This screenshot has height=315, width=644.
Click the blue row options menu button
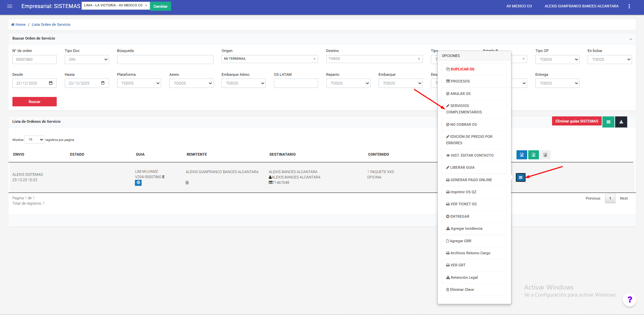tap(520, 177)
